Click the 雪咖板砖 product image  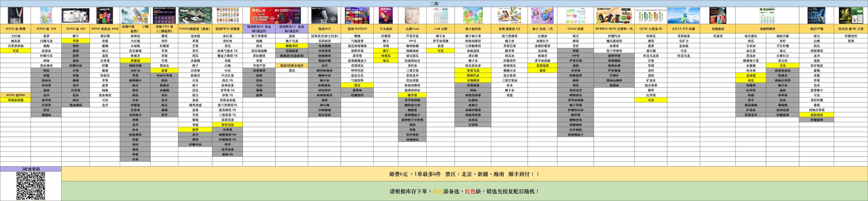tap(718, 16)
